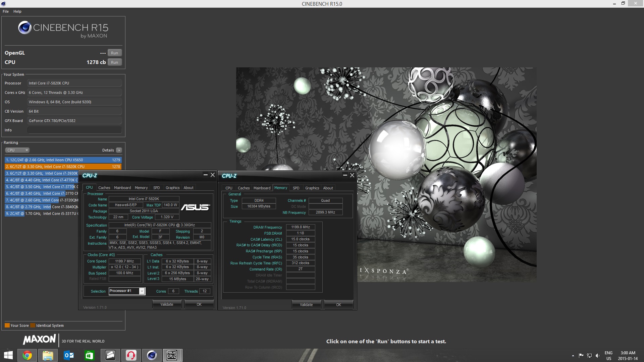This screenshot has height=362, width=644.
Task: Expand ranking Details arrow
Action: point(119,150)
